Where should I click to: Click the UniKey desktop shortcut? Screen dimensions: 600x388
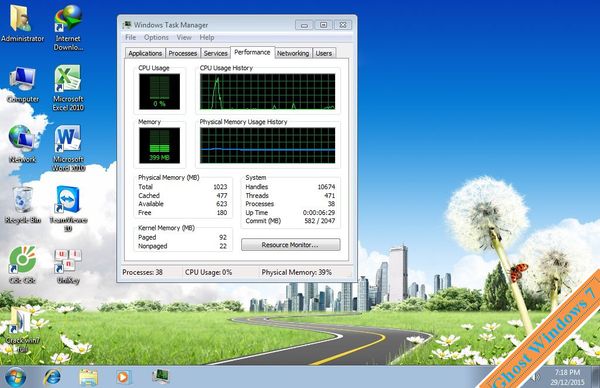click(x=68, y=266)
